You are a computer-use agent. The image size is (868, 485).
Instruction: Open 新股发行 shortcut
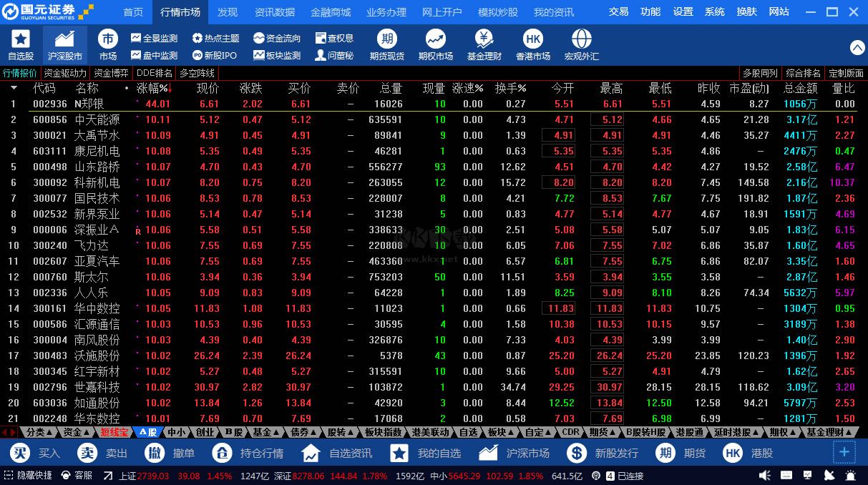click(x=603, y=453)
